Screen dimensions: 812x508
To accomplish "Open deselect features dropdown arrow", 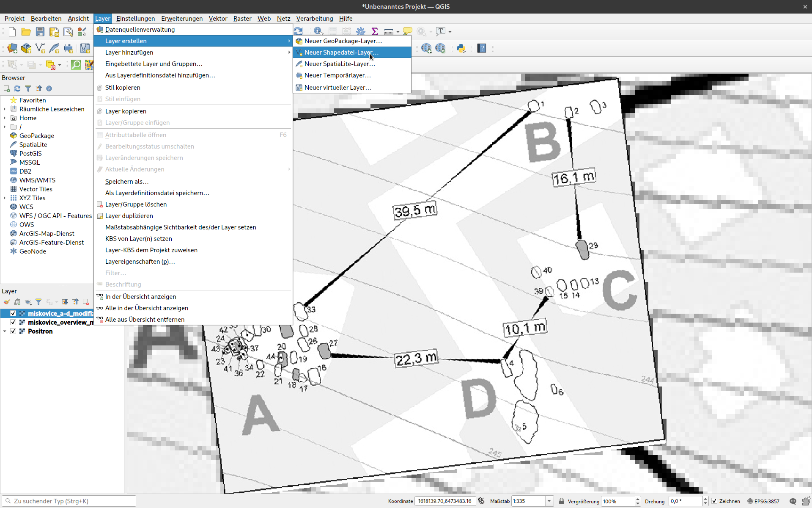I will [x=60, y=65].
